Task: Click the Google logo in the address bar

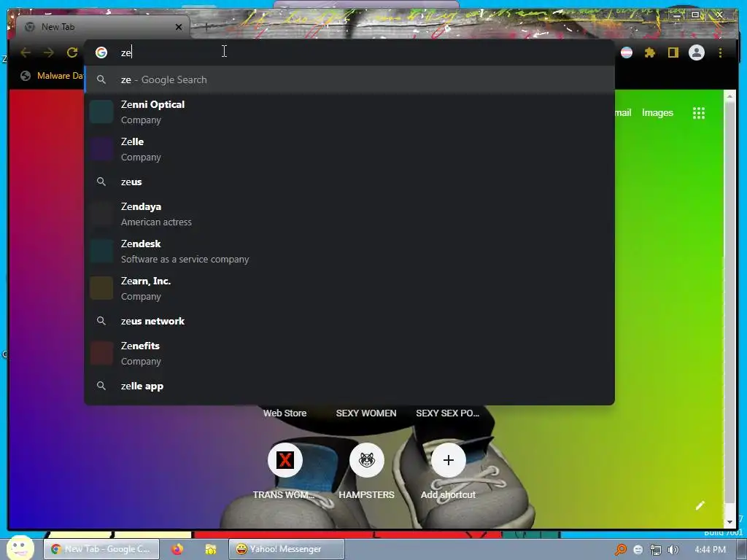Action: (101, 52)
